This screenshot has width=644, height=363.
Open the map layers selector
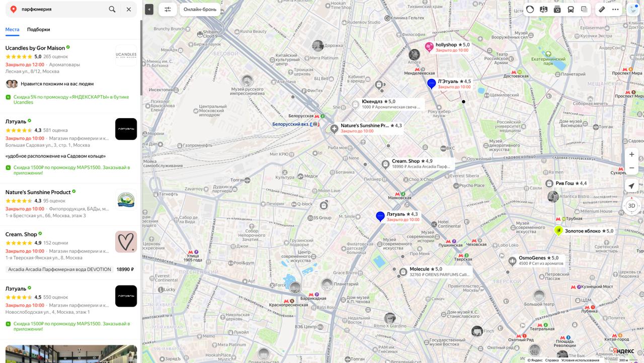click(x=584, y=9)
